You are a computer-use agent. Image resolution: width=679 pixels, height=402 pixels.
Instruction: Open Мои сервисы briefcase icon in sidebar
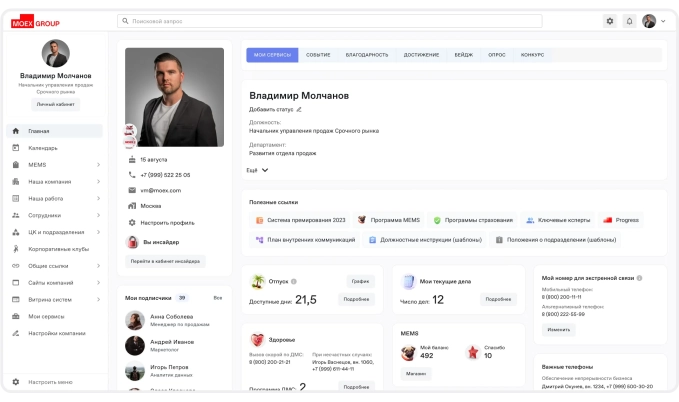16,316
